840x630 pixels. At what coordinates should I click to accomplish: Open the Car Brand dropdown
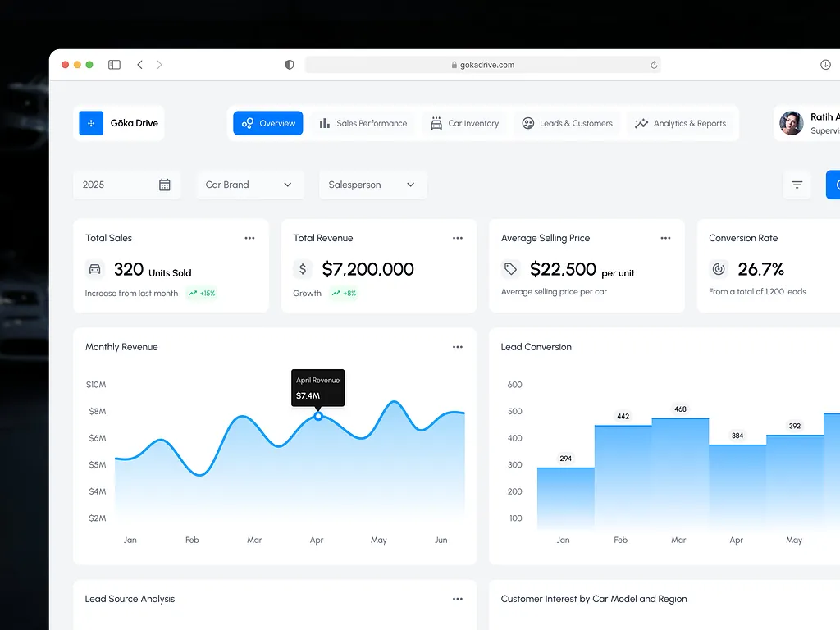[x=250, y=185]
